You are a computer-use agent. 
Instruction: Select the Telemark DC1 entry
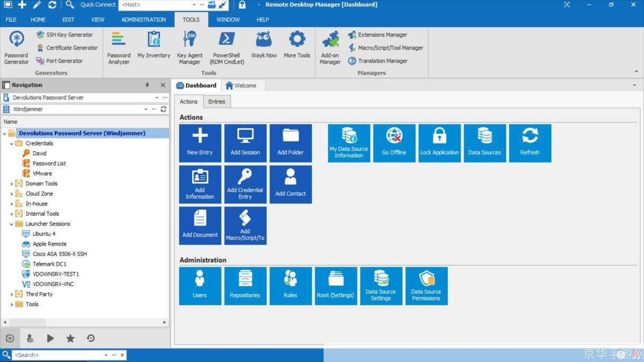pyautogui.click(x=49, y=264)
